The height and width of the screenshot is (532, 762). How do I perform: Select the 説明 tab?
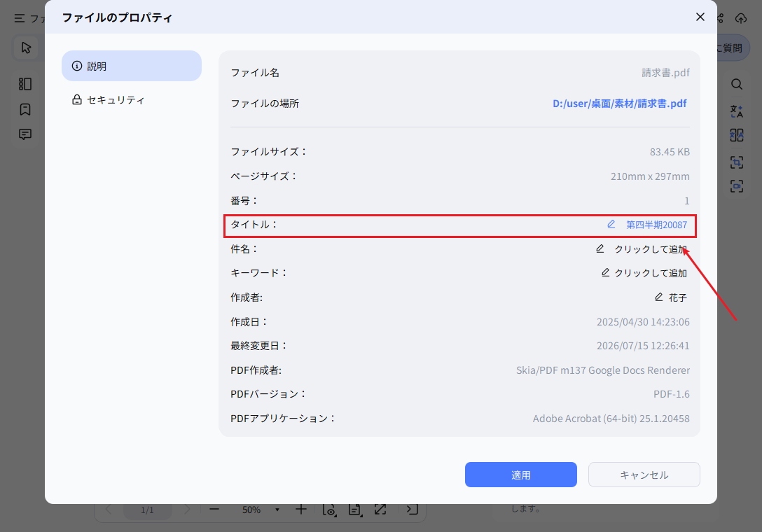click(x=131, y=66)
